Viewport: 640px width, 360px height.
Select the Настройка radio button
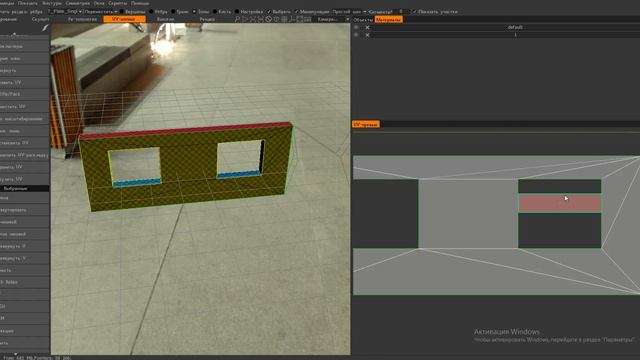tap(237, 11)
